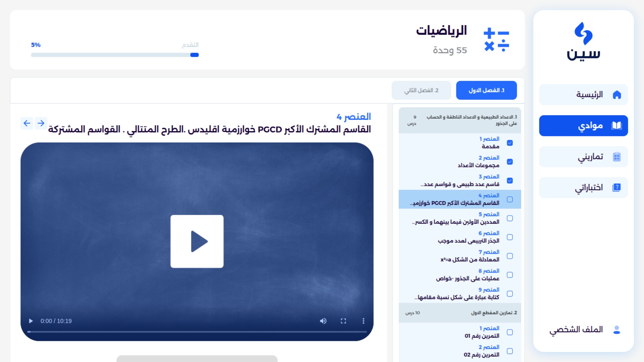The height and width of the screenshot is (362, 644).
Task: Open اختباراتي via the question icon
Action: coord(617,188)
